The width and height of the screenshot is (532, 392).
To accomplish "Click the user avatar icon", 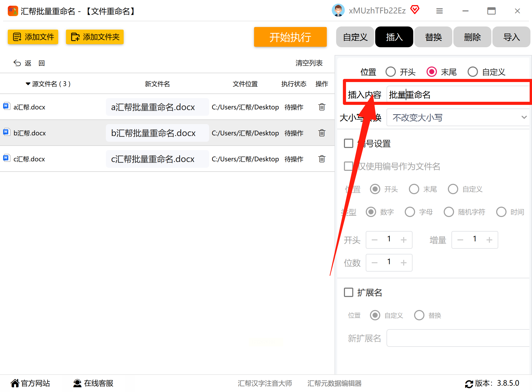I will click(338, 11).
